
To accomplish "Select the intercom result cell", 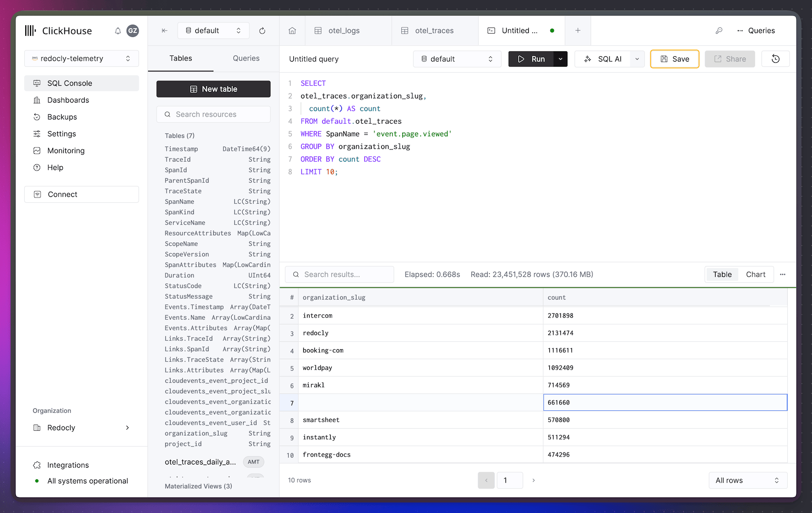I will pos(421,315).
